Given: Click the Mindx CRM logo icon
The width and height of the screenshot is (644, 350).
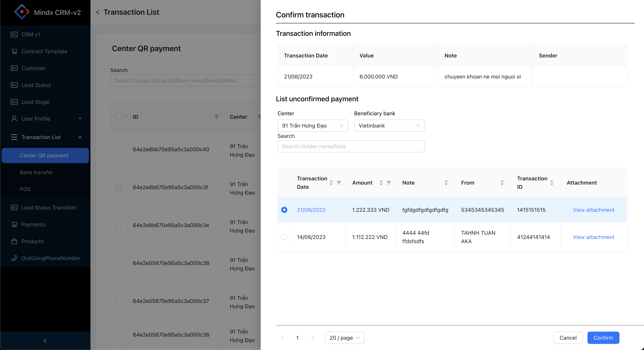Looking at the screenshot, I should pos(22,12).
